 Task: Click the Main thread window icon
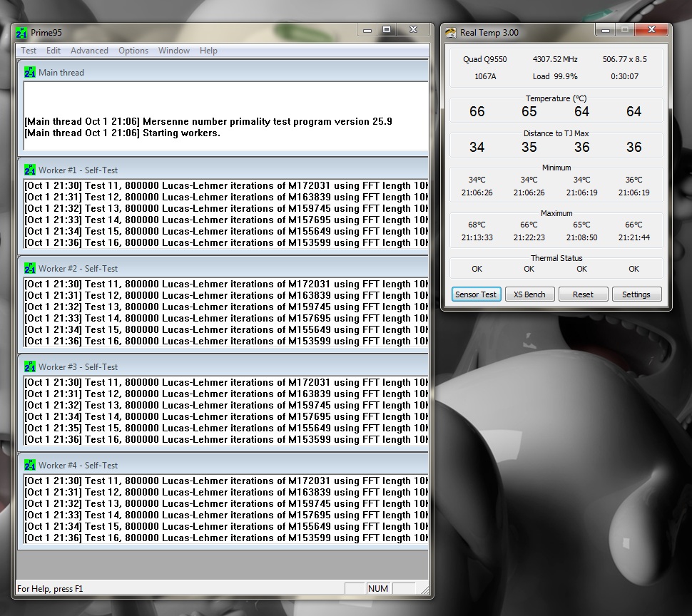click(x=29, y=72)
